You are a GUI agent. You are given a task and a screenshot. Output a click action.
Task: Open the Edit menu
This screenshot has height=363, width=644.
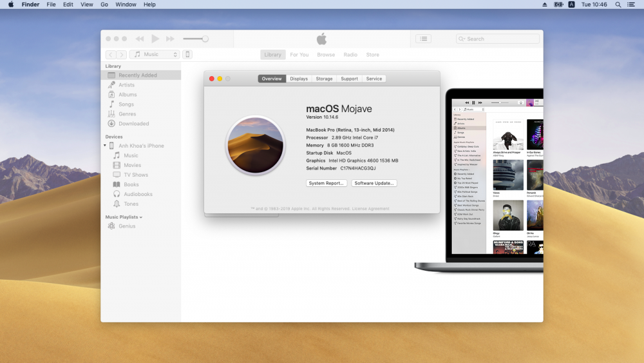click(68, 5)
